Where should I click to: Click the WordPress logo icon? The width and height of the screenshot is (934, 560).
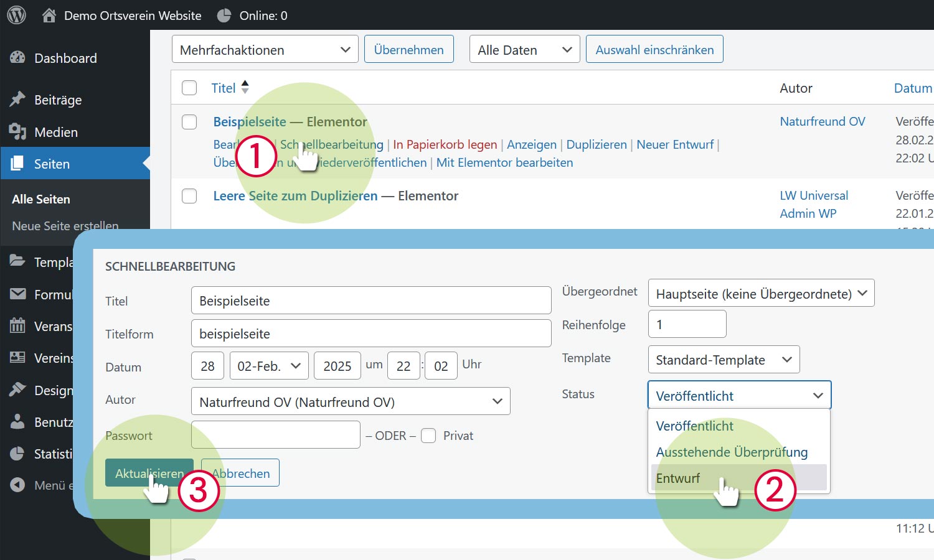coord(17,15)
